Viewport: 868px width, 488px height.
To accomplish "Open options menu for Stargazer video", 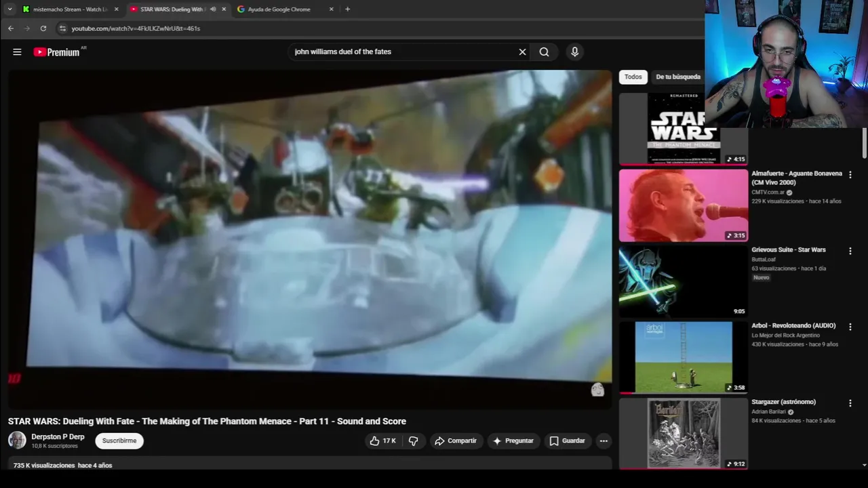I will 850,403.
